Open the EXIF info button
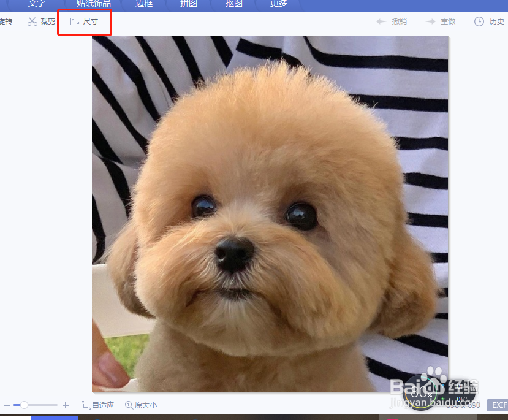This screenshot has height=420, width=508. [498, 405]
